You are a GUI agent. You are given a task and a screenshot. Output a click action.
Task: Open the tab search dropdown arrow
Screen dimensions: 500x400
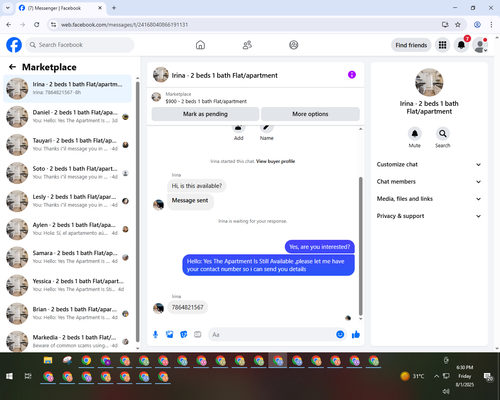click(x=8, y=8)
